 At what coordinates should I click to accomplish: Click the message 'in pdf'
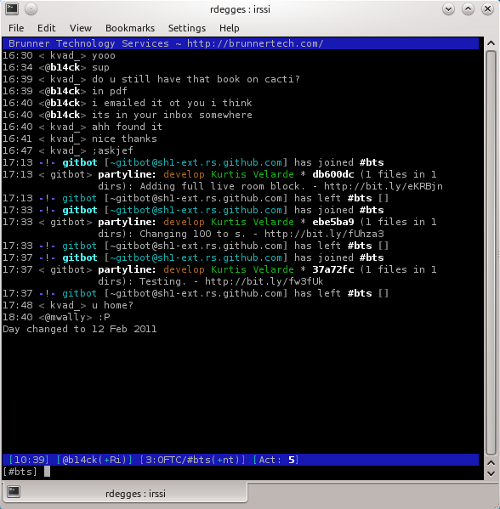(110, 91)
